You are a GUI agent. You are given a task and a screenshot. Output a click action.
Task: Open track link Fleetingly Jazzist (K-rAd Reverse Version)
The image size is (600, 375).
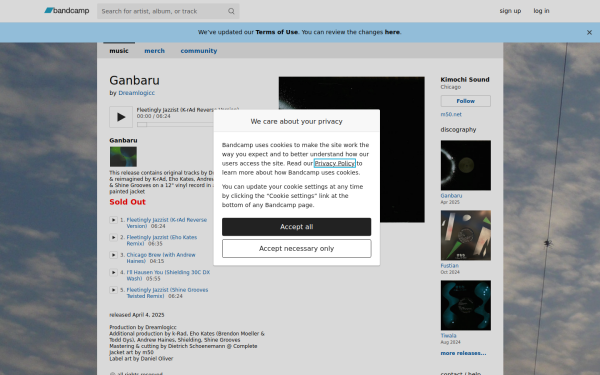tap(166, 223)
